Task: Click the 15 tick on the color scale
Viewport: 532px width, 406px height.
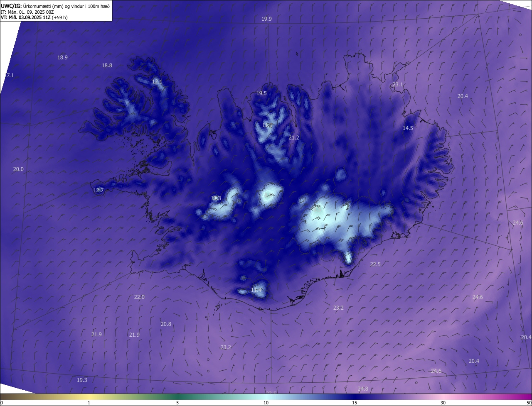Action: click(x=355, y=403)
